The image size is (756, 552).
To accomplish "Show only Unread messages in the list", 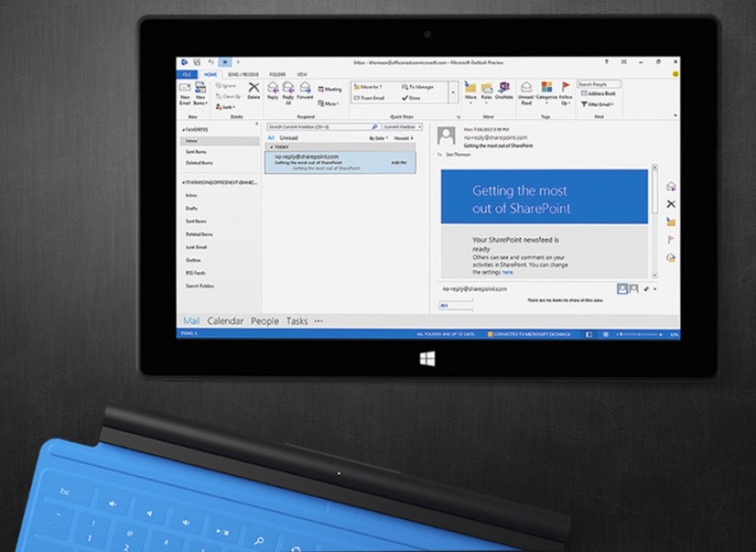I will pos(288,138).
